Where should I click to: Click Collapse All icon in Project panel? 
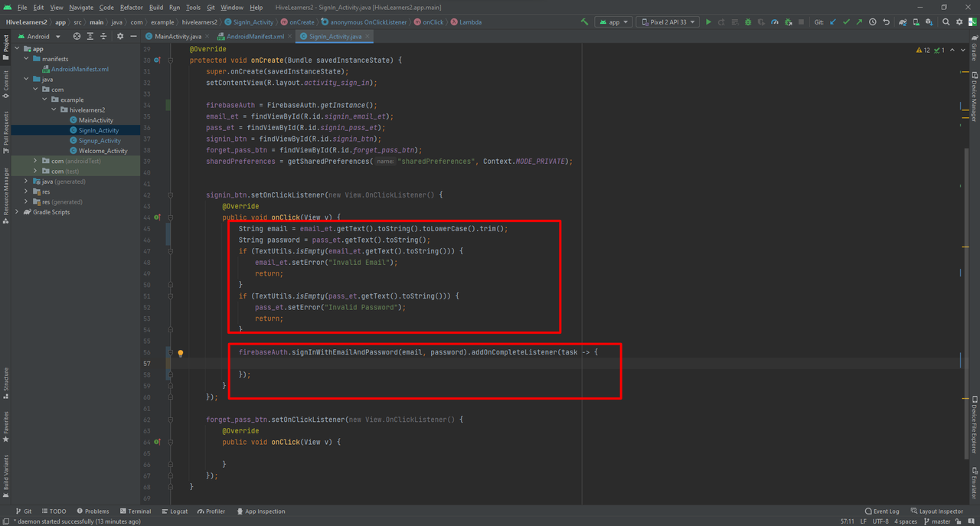click(104, 36)
